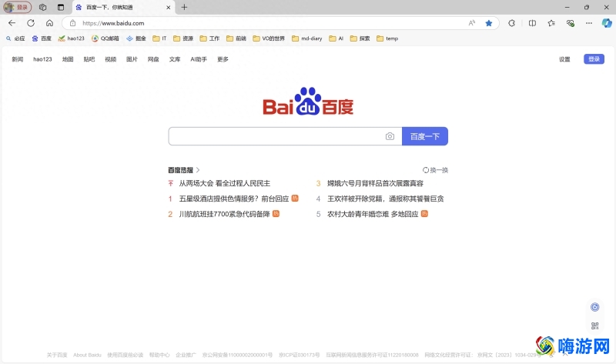The width and height of the screenshot is (616, 364).
Task: Open hao123 in Baidu top navigation
Action: (x=42, y=59)
